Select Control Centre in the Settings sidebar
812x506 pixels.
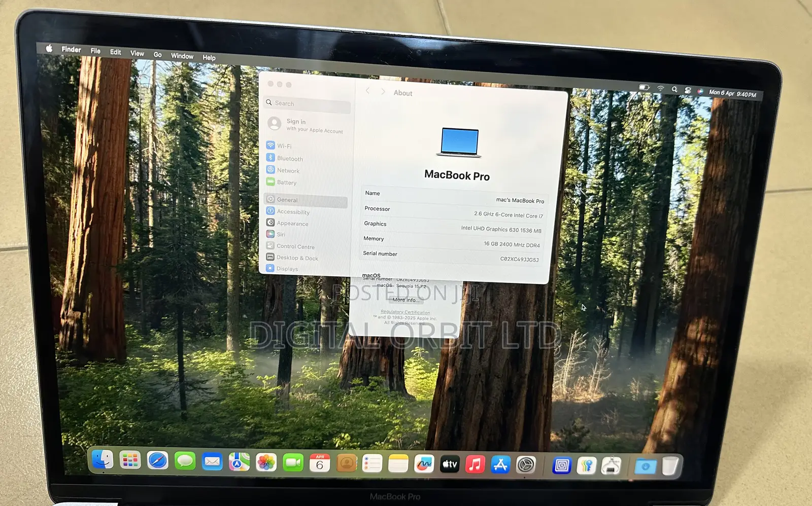coord(290,246)
